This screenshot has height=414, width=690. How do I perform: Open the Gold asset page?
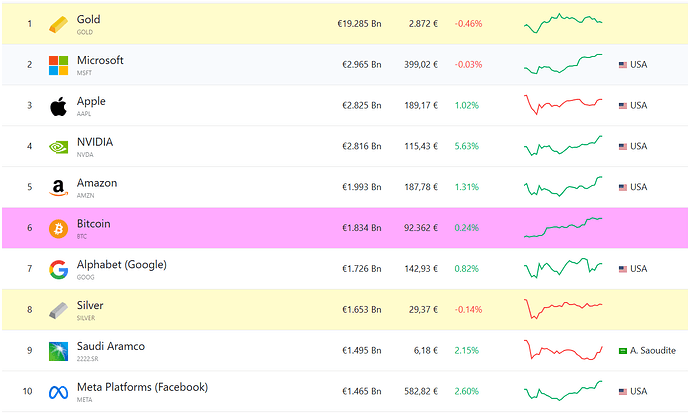[88, 19]
